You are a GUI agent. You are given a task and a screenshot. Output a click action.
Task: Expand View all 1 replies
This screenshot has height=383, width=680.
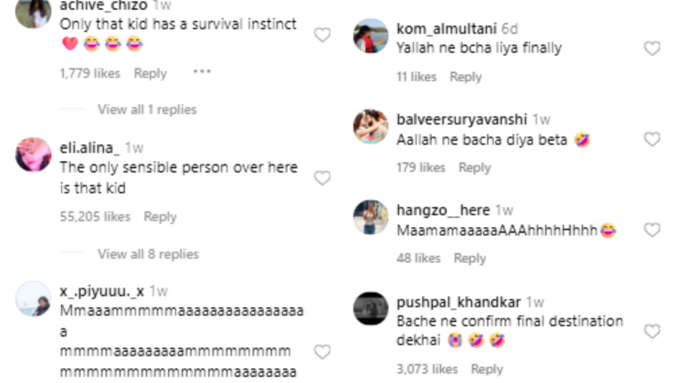[x=147, y=109]
